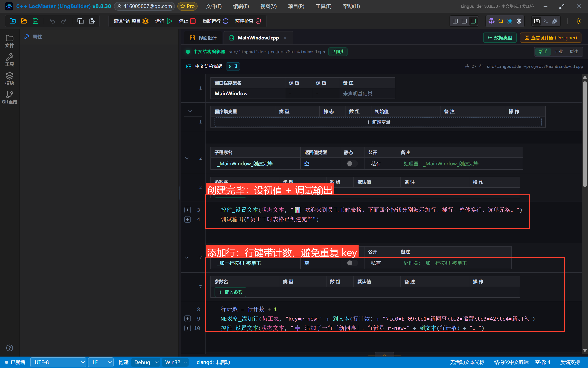Switch to horizontal split layout icon
The height and width of the screenshot is (368, 588).
(464, 21)
